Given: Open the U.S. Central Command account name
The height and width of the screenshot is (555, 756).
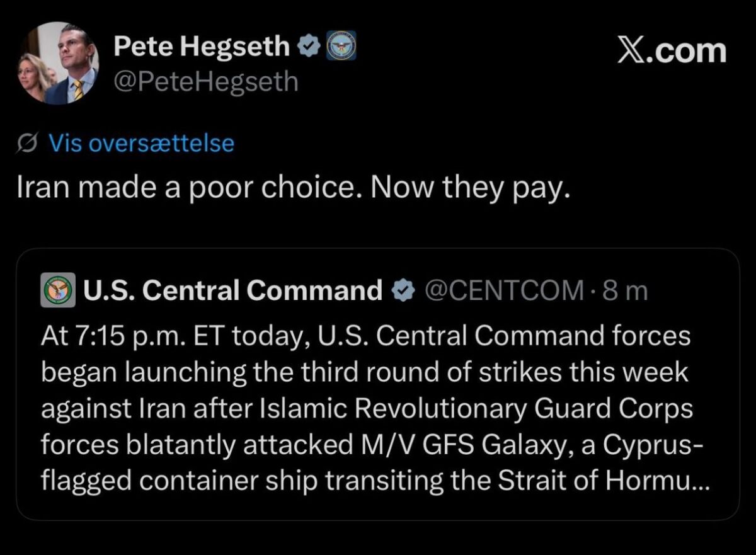Looking at the screenshot, I should (232, 290).
